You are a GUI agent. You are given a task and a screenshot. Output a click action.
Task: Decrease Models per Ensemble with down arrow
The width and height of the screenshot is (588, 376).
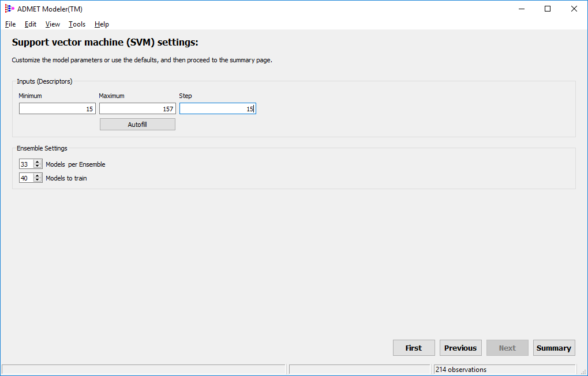click(x=37, y=166)
